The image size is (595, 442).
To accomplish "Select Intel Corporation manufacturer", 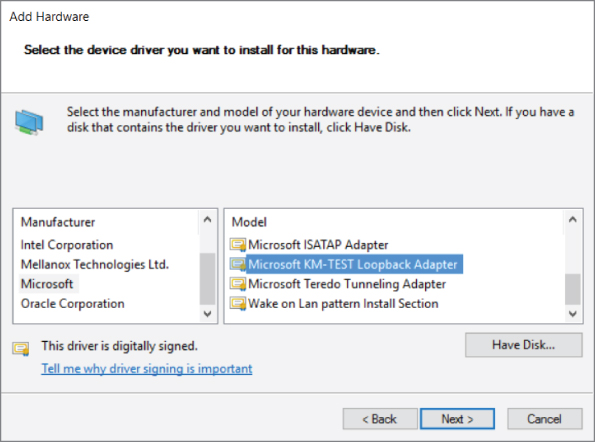I will point(67,245).
